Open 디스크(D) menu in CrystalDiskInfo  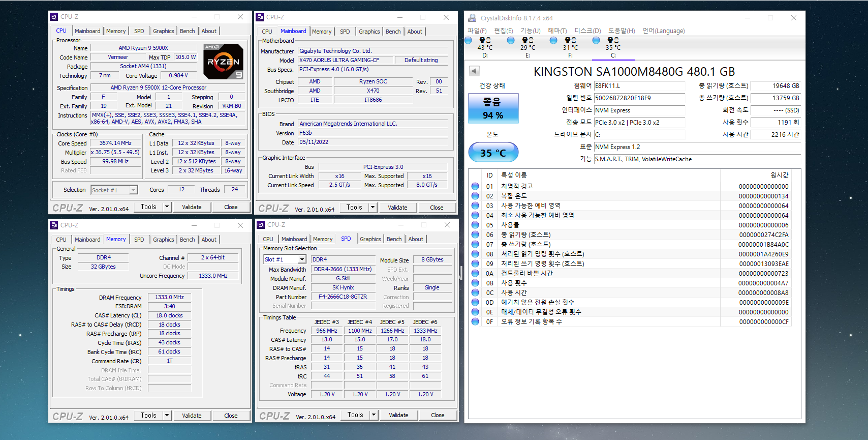point(588,31)
